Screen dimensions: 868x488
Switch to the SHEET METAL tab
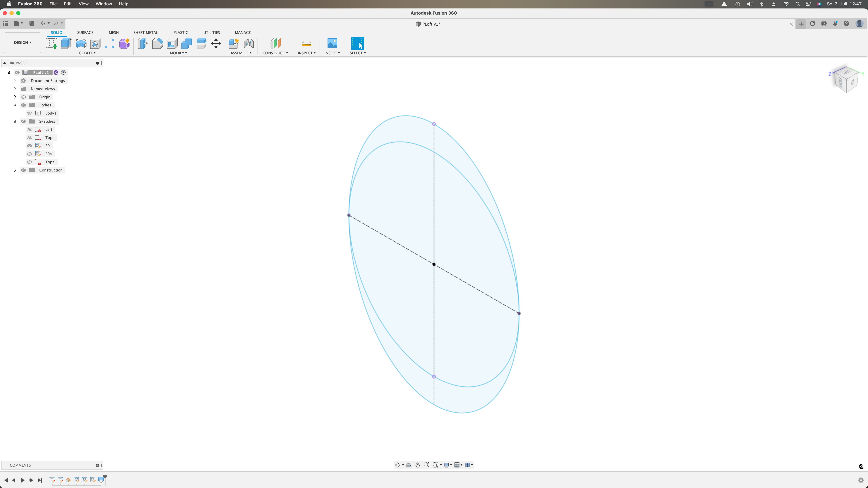click(146, 32)
